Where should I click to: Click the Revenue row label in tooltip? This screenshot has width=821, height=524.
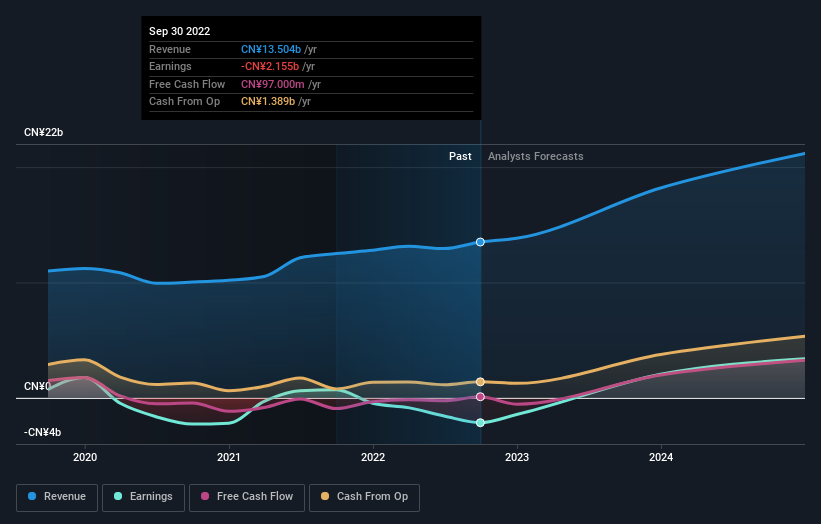(x=170, y=49)
